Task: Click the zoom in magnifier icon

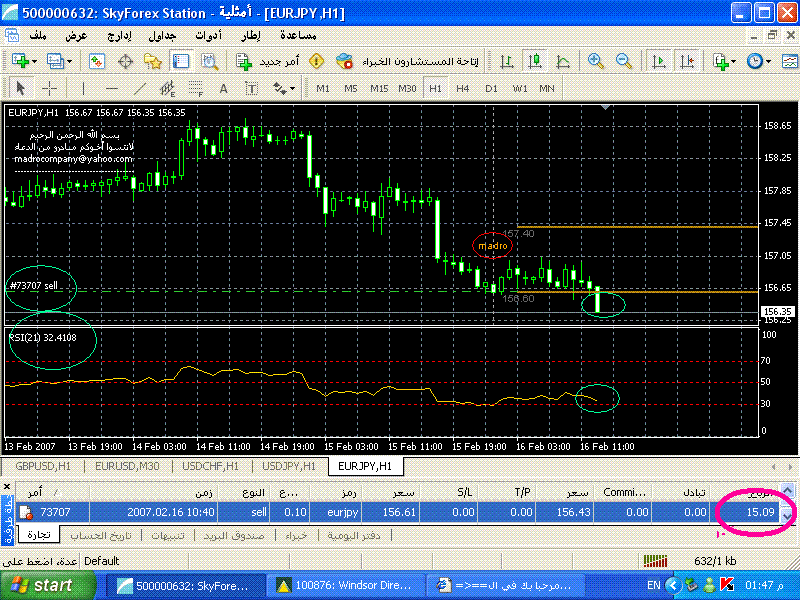Action: 596,61
